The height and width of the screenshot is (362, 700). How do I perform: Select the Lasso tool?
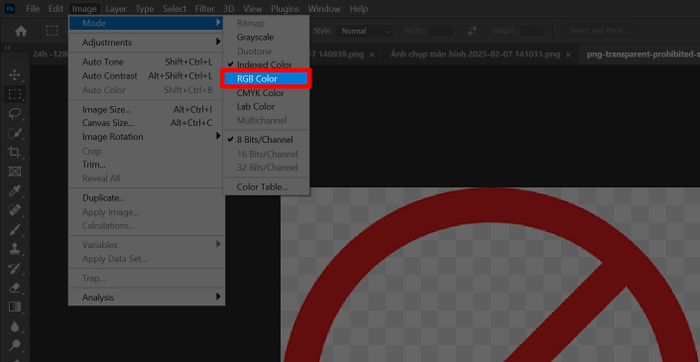click(x=15, y=113)
